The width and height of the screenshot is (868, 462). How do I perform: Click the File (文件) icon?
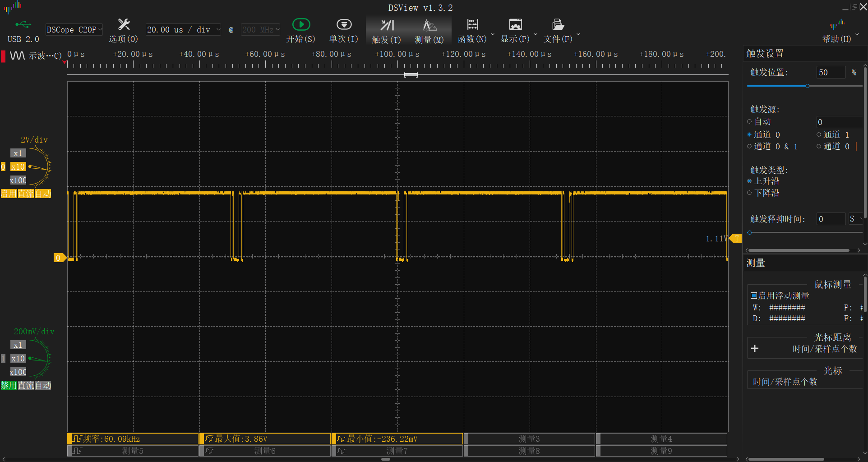click(x=558, y=25)
